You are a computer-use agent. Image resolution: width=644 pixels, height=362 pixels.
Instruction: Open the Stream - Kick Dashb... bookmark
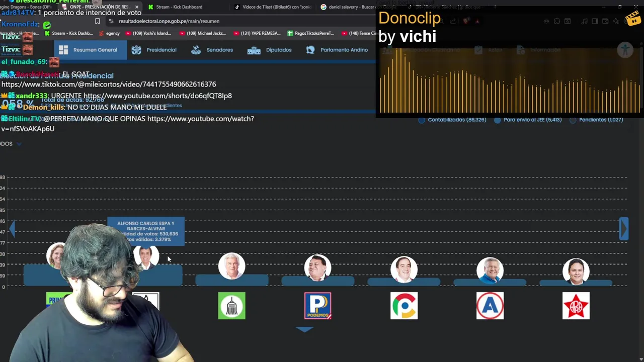point(69,33)
